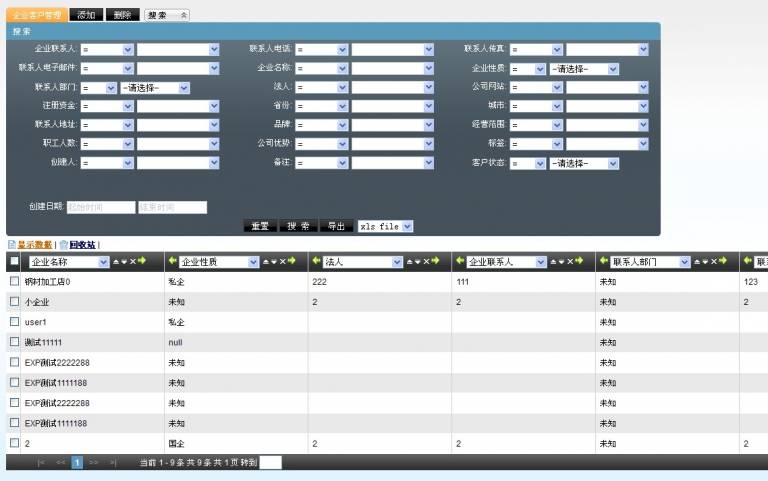Click the remove (×) icon in 企业性质 column
Screen dimensions: 768x481
point(282,261)
